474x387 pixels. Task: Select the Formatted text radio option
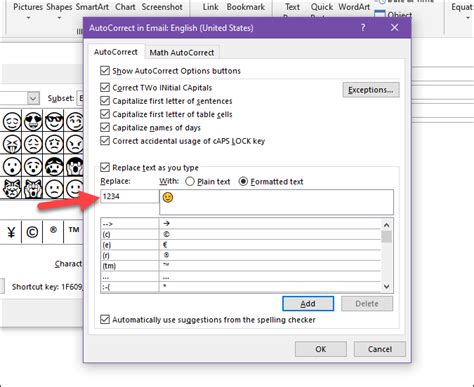(x=243, y=182)
